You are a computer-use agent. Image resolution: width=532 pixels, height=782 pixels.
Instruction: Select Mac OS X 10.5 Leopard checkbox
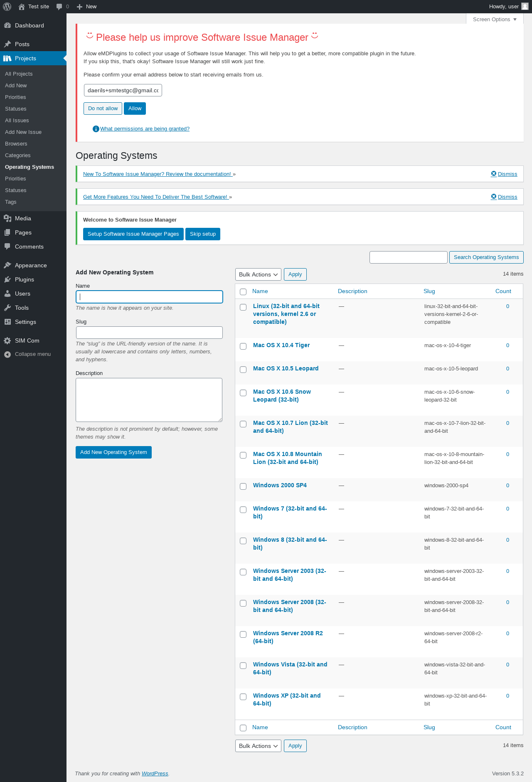243,370
